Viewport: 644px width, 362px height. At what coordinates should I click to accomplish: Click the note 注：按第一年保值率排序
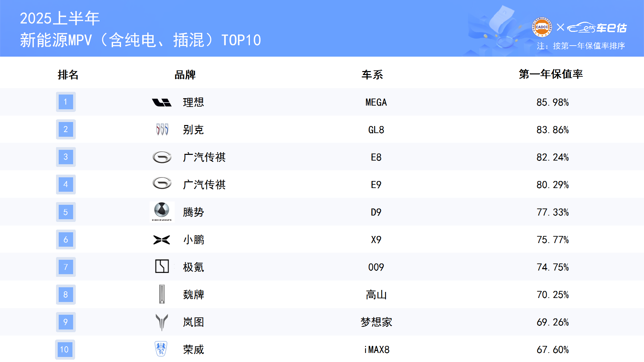(581, 46)
